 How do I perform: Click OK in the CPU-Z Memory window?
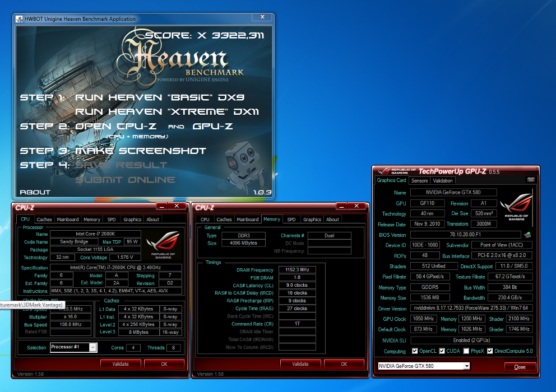click(344, 364)
